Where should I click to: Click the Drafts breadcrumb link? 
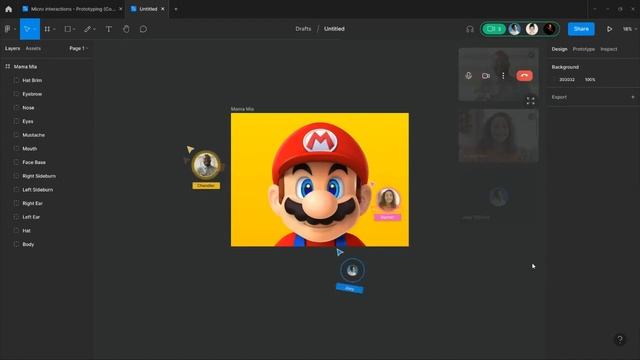coord(303,29)
